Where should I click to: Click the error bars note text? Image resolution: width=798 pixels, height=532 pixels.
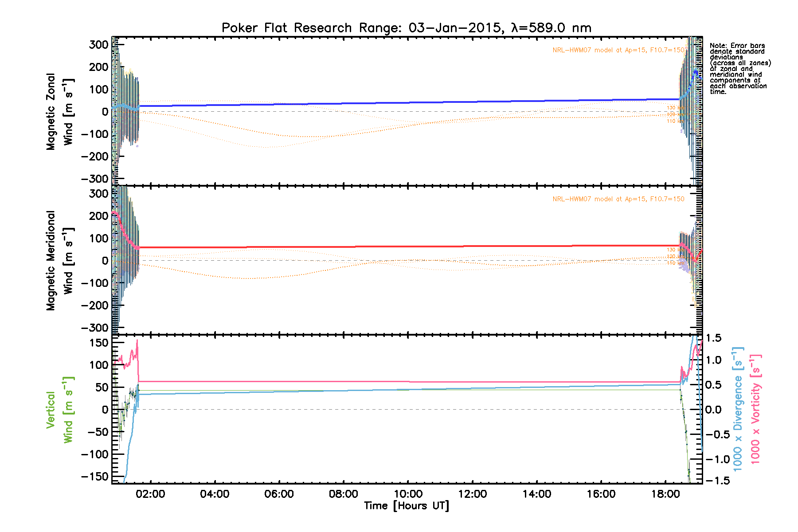tap(739, 69)
